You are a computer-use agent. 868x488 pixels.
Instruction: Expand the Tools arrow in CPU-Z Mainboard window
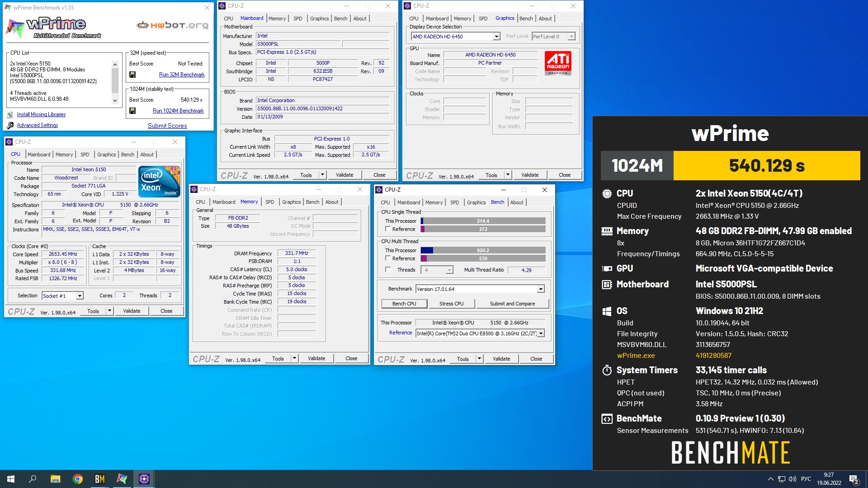(322, 175)
